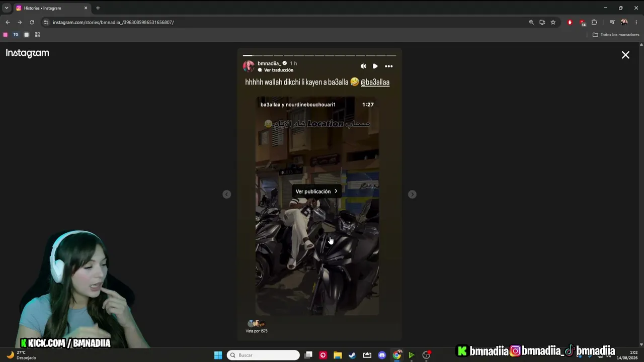Click the "Ver publicación" button
The height and width of the screenshot is (362, 644).
click(316, 192)
